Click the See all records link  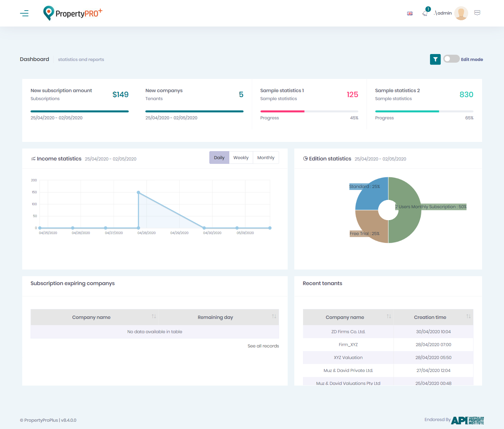pos(263,346)
